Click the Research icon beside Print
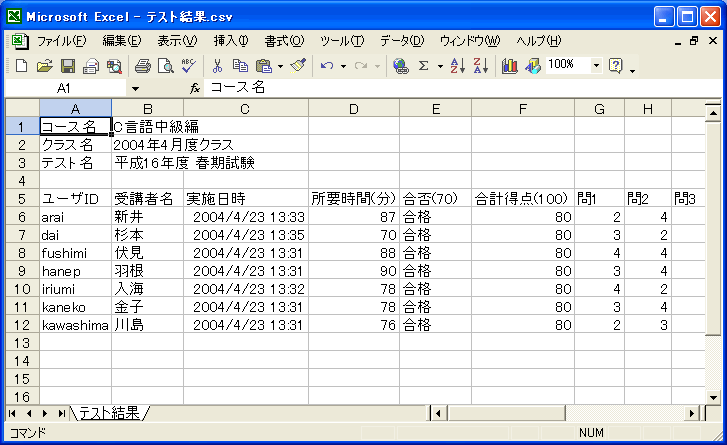 point(114,66)
